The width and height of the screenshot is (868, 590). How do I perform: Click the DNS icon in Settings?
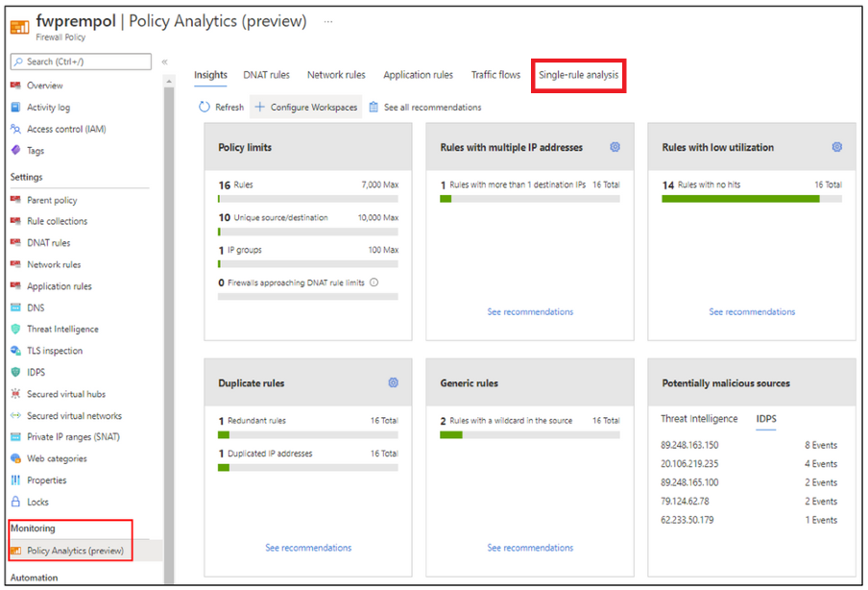point(15,307)
